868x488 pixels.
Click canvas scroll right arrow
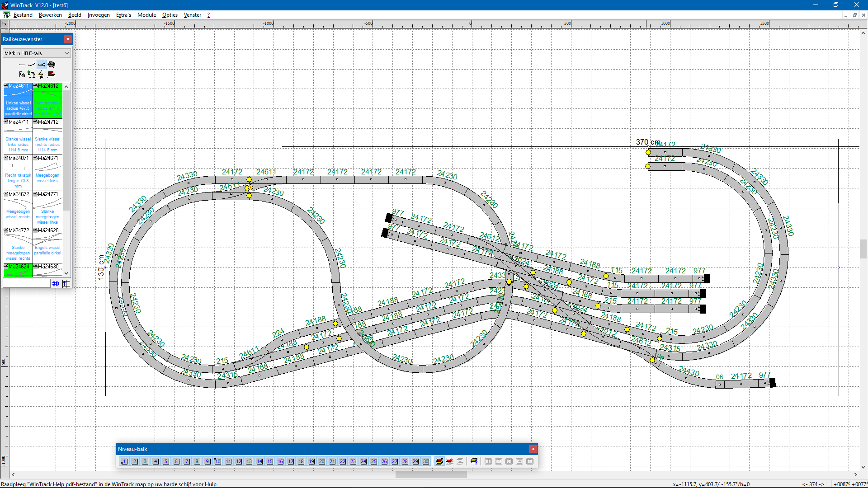pyautogui.click(x=855, y=474)
